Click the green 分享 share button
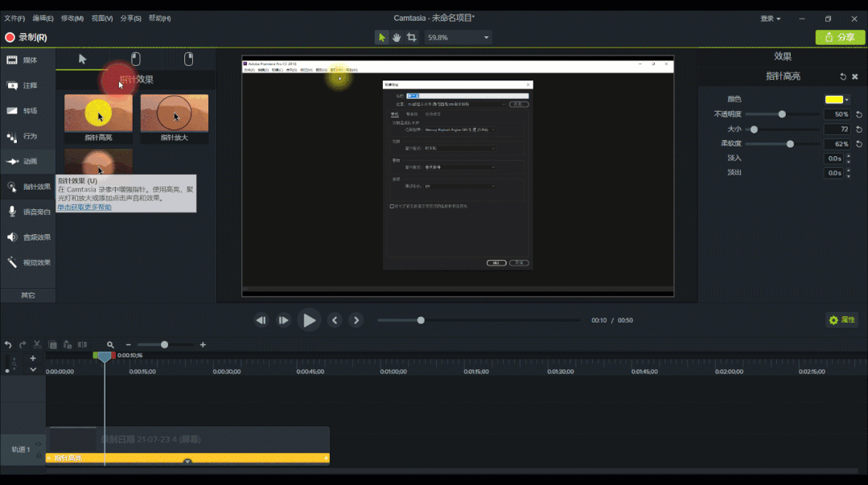868x485 pixels. [x=840, y=37]
